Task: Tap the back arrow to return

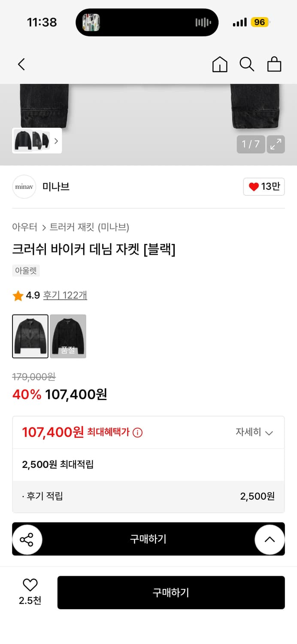Action: tap(21, 64)
